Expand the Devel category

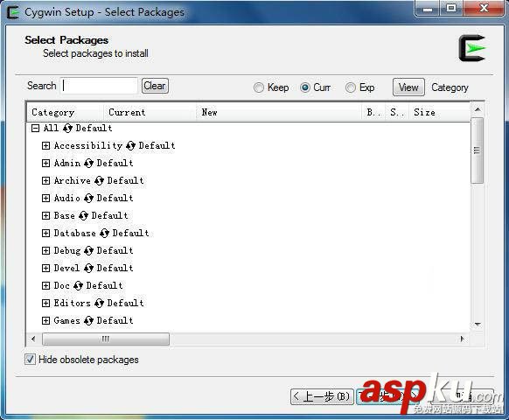click(45, 269)
